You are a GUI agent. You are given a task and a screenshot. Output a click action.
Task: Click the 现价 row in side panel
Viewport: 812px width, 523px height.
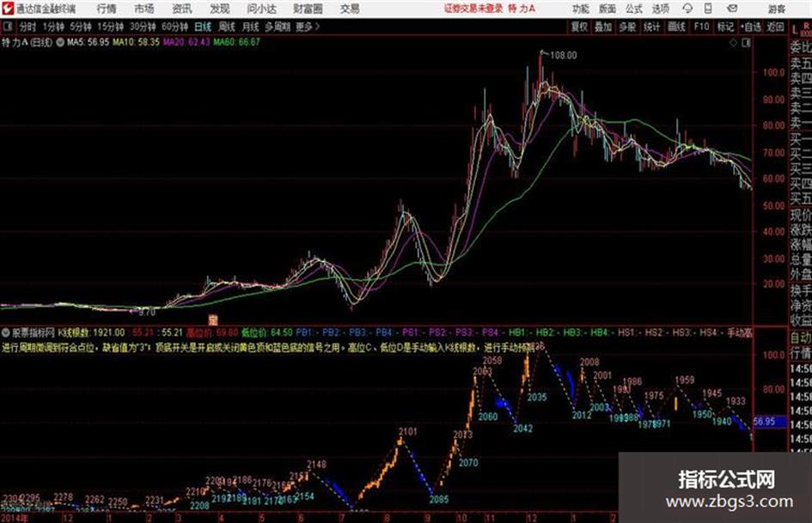(x=801, y=216)
